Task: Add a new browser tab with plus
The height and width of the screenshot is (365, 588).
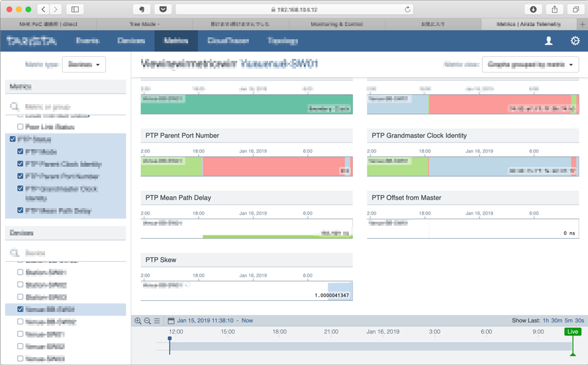Action: (582, 24)
